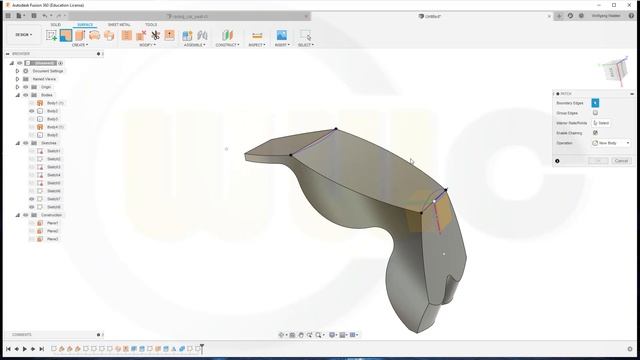Expand Named Views node
640x360 pixels.
click(x=18, y=79)
